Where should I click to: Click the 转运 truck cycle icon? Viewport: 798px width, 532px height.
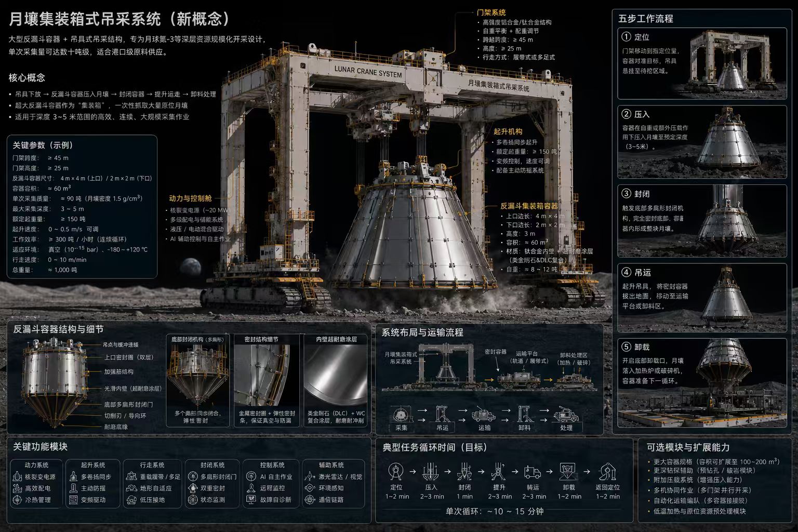[x=533, y=473]
